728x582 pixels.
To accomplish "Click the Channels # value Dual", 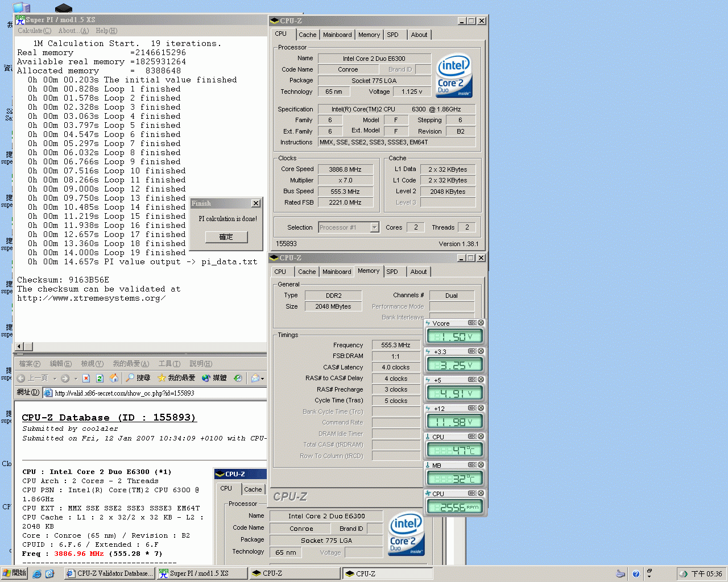I will (452, 296).
